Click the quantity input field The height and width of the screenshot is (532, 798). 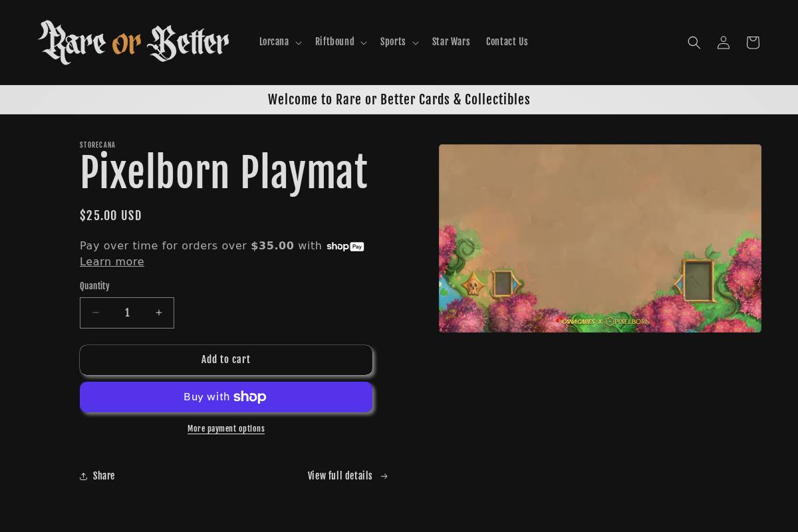tap(127, 313)
